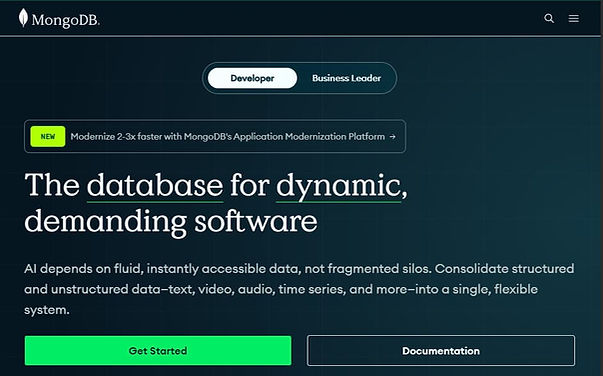
Task: Select the Developer toggle option
Action: click(x=252, y=78)
